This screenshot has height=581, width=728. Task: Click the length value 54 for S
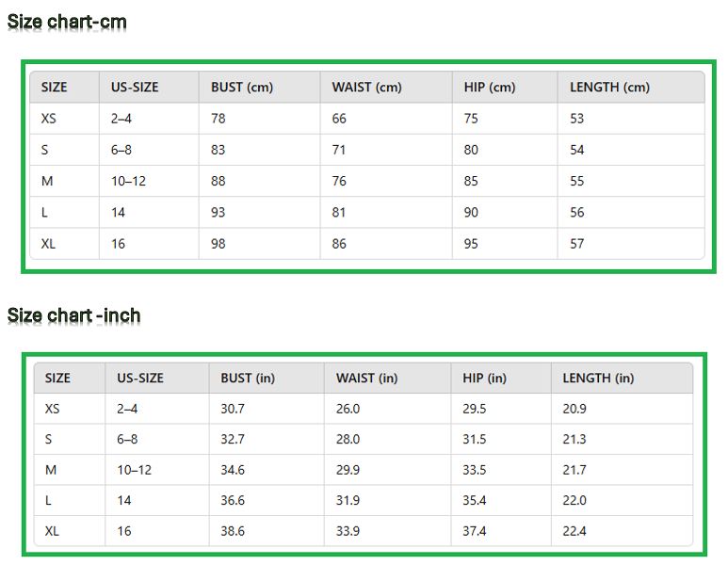(577, 150)
